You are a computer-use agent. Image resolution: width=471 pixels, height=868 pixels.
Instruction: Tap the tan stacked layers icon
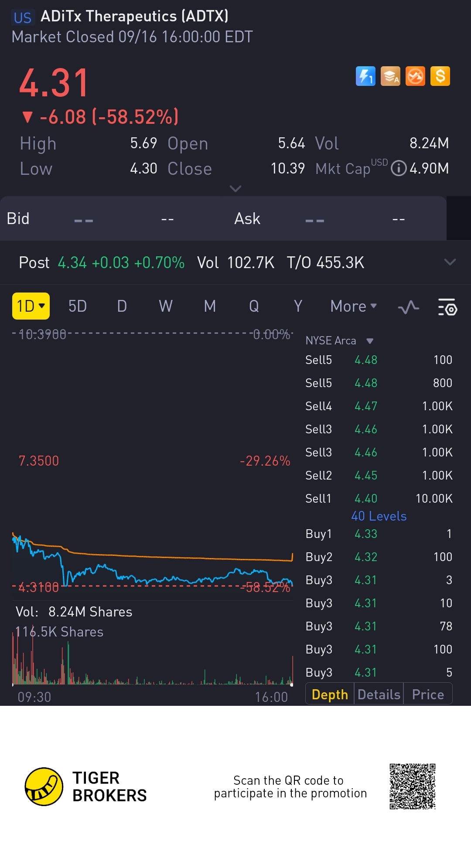(x=390, y=76)
